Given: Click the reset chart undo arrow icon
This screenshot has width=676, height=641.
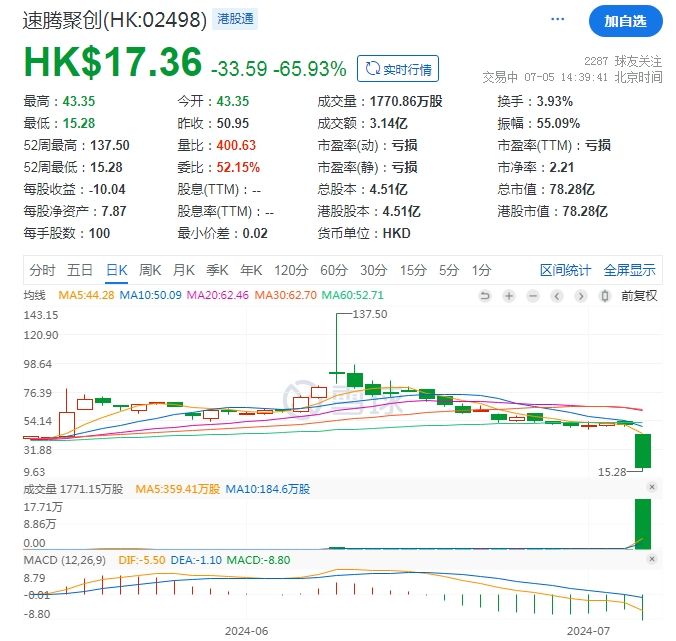Looking at the screenshot, I should coord(485,296).
